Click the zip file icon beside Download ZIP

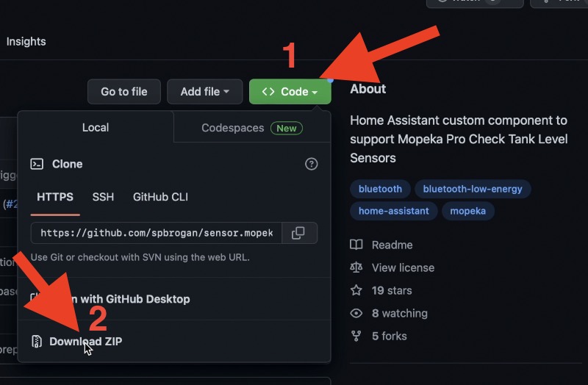tap(36, 341)
